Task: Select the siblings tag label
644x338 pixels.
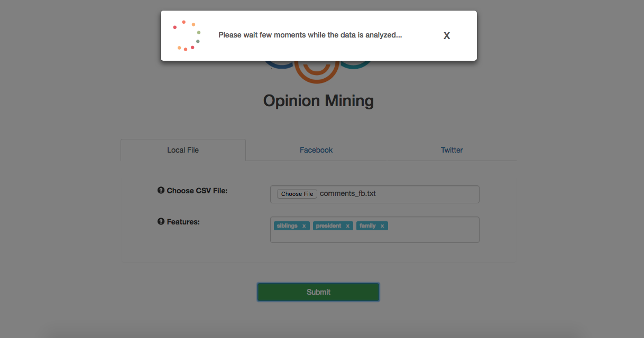Action: coord(287,226)
